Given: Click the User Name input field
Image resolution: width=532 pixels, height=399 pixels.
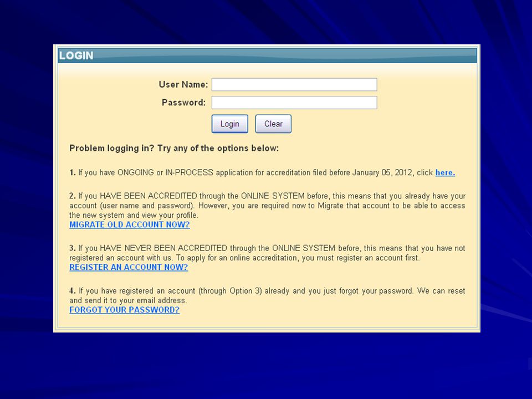Looking at the screenshot, I should coord(294,84).
